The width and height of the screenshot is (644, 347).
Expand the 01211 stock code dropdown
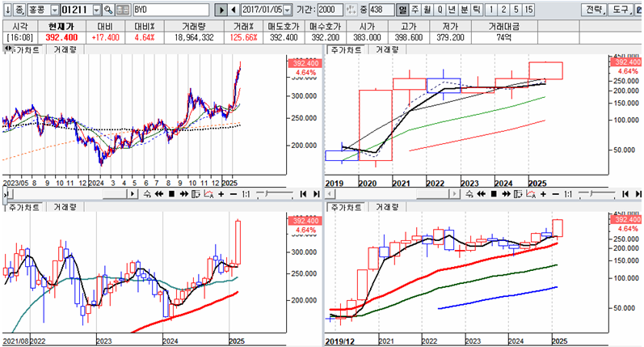pos(97,10)
